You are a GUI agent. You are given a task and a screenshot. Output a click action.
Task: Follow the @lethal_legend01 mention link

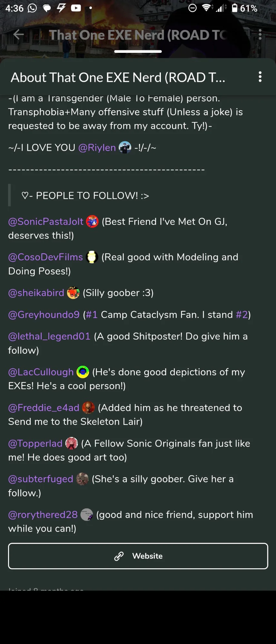49,336
